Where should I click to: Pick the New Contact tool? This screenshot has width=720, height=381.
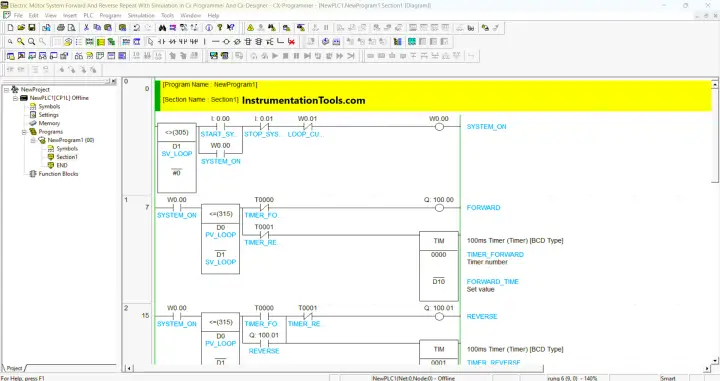click(x=162, y=42)
